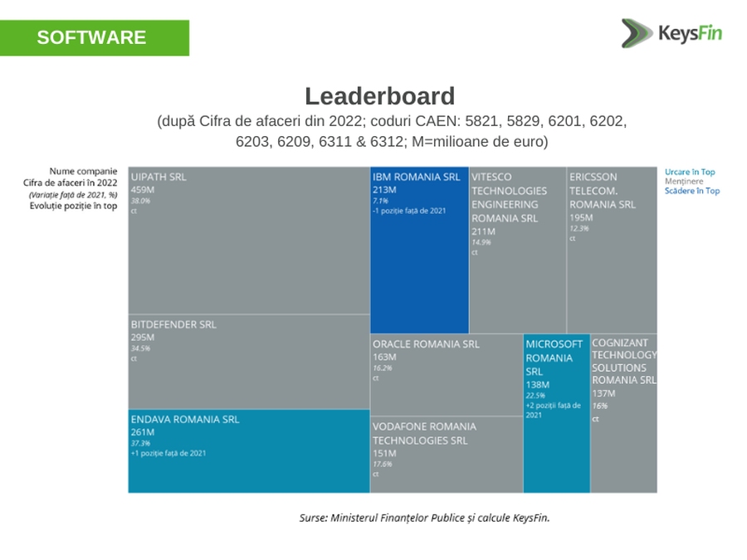The width and height of the screenshot is (747, 560).
Task: Select the ERICSSON TELECOM. ROMANIA tile
Action: [x=612, y=251]
